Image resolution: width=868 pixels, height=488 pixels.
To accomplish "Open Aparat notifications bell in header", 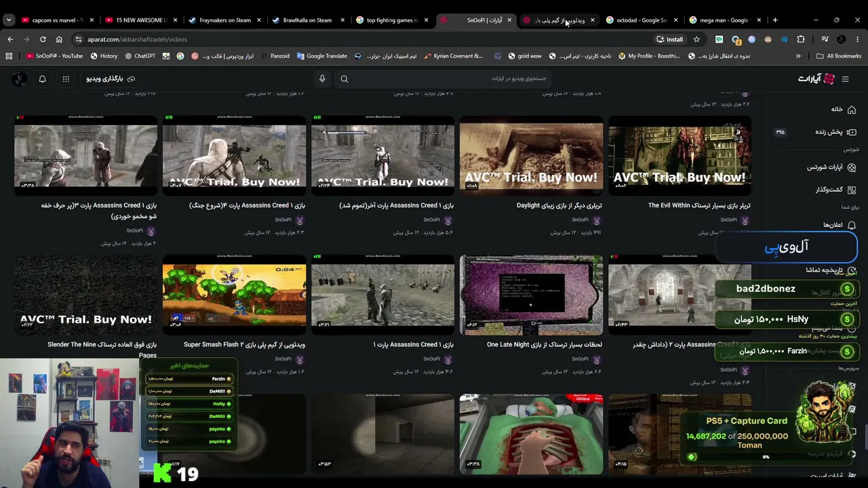I will coord(42,79).
